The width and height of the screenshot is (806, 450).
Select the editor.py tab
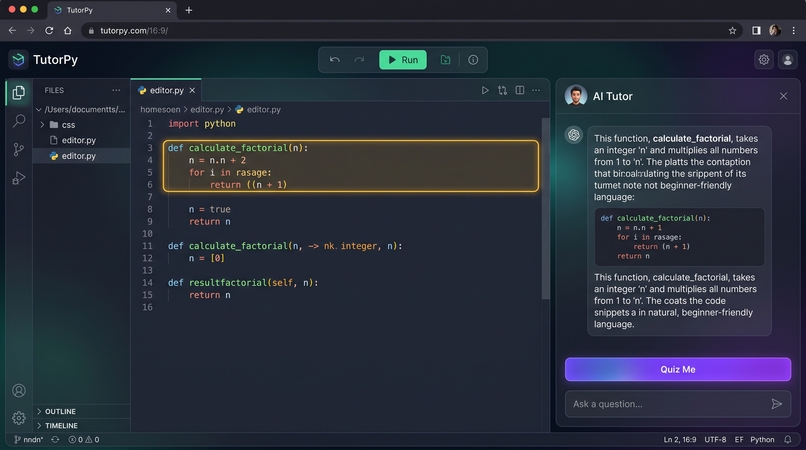(166, 90)
